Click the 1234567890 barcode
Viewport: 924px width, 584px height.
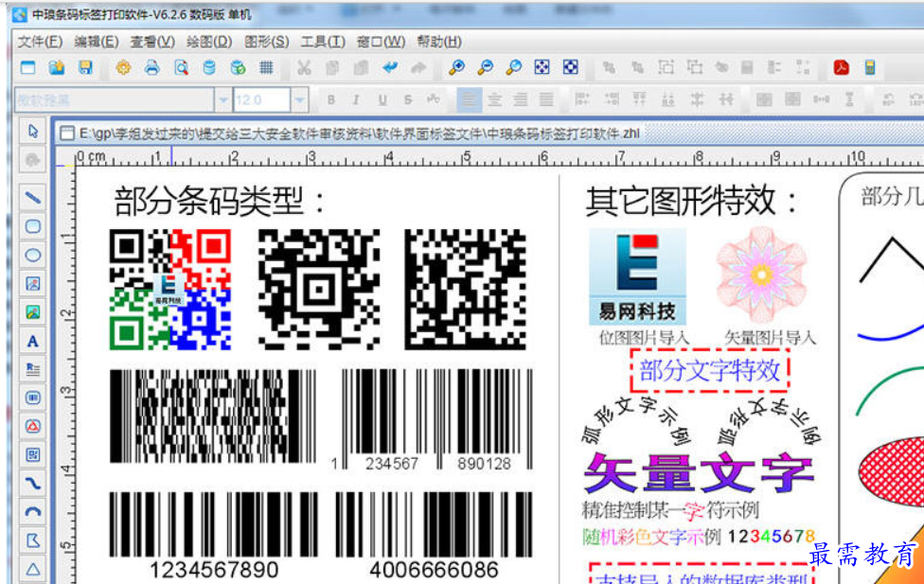tap(213, 536)
